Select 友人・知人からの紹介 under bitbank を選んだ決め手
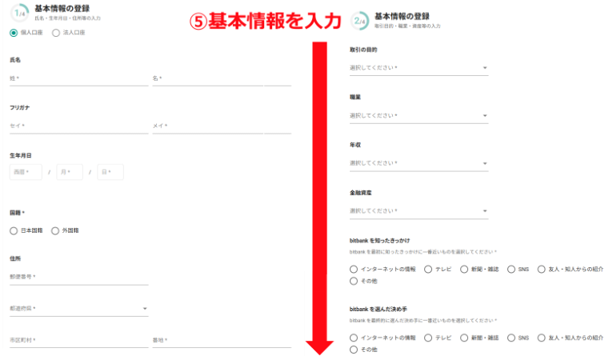 coord(542,338)
